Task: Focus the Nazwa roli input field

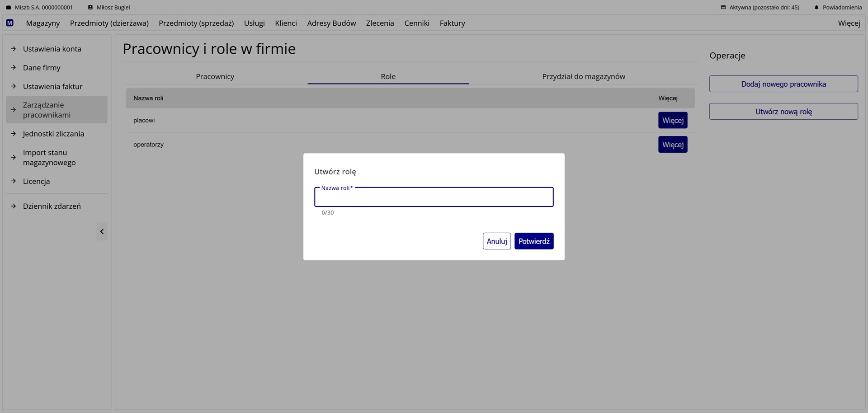Action: 434,197
